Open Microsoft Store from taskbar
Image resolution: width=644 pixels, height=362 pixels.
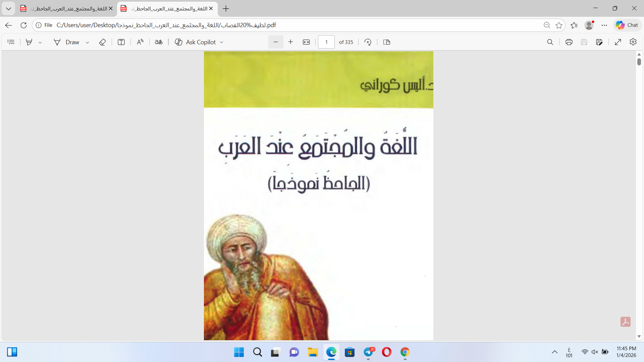point(350,352)
